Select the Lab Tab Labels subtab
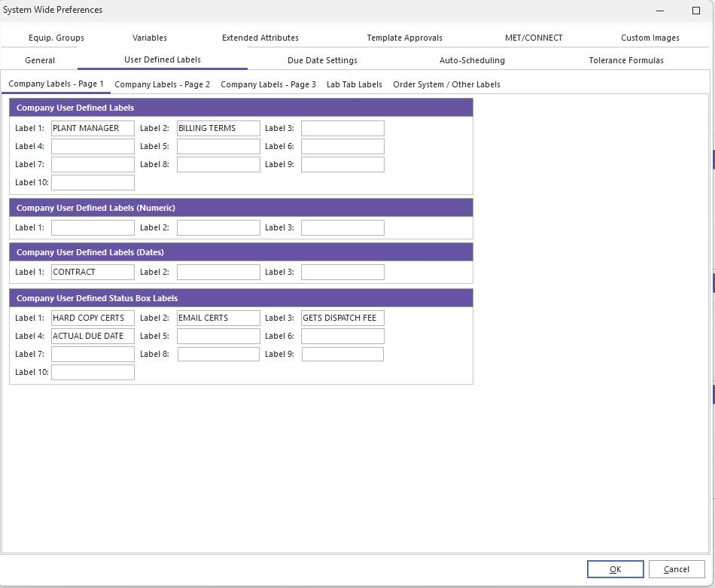This screenshot has width=715, height=588. pos(354,84)
